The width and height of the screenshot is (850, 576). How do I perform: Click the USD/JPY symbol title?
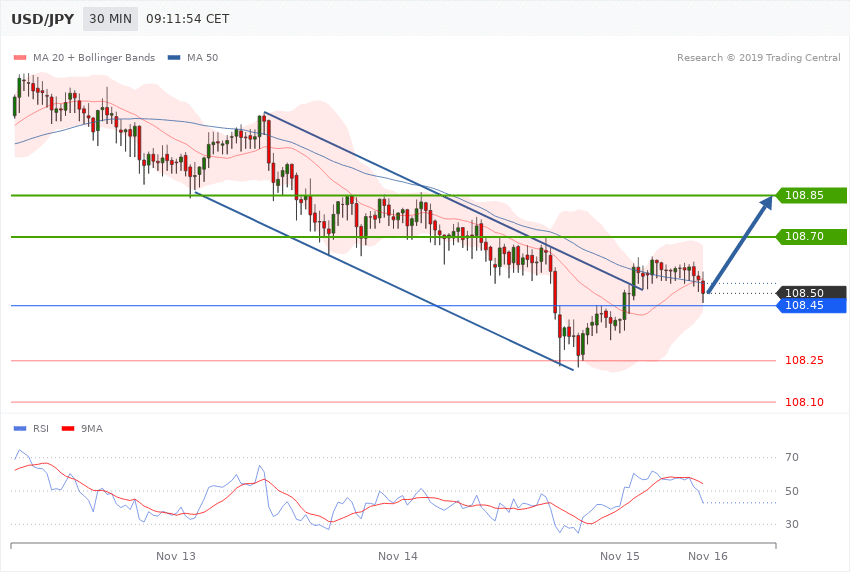[x=42, y=19]
